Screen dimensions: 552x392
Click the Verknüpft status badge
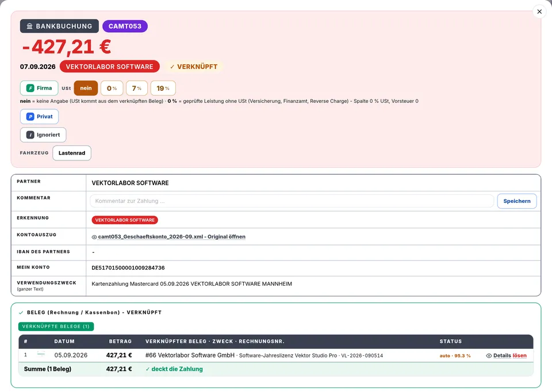tap(194, 67)
